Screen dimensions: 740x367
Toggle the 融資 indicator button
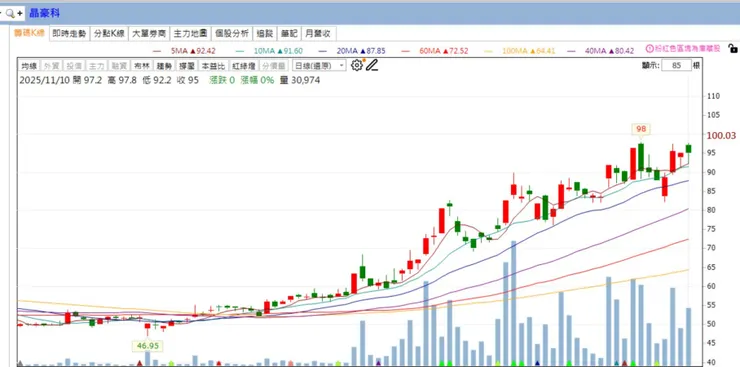(x=118, y=66)
